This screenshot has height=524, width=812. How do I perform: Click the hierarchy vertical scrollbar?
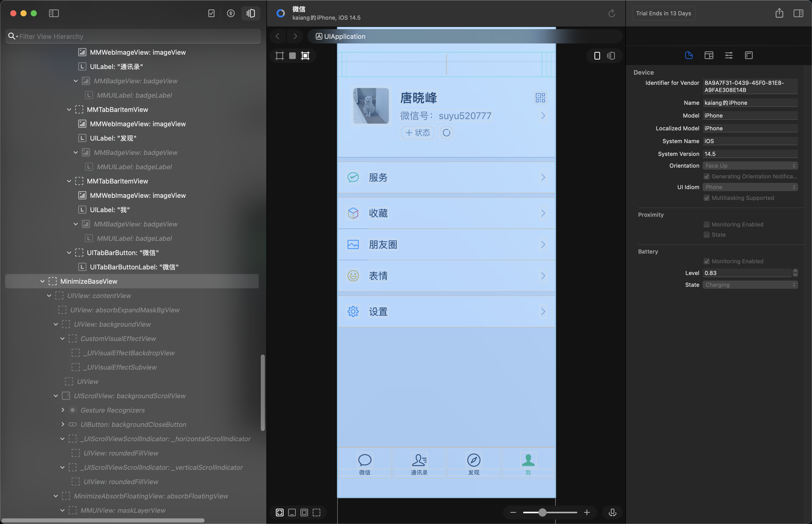click(x=263, y=393)
